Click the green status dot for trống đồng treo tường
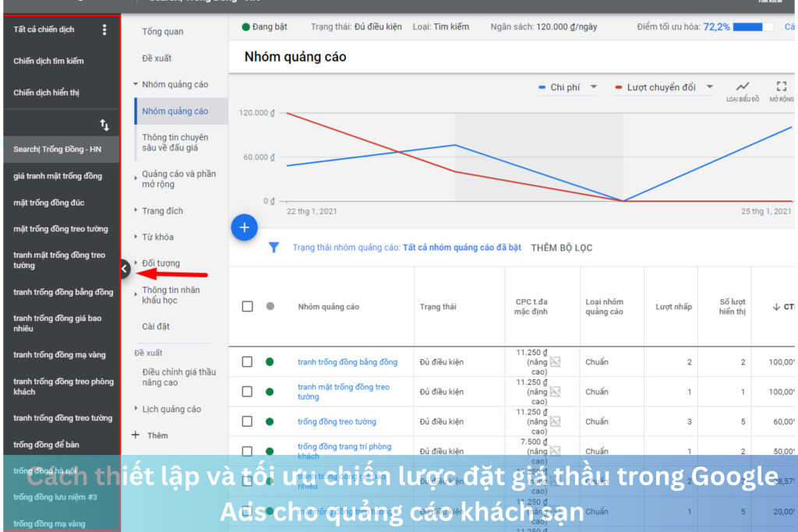Image resolution: width=798 pixels, height=532 pixels. click(270, 421)
